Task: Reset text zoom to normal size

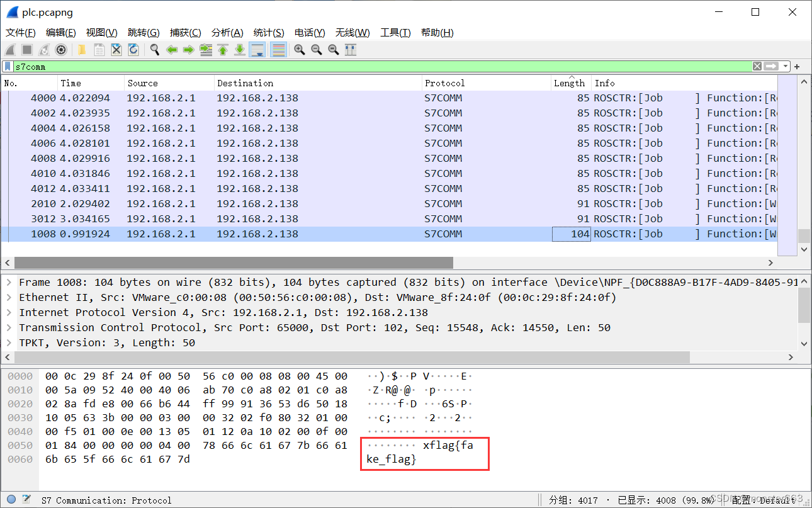Action: tap(334, 50)
